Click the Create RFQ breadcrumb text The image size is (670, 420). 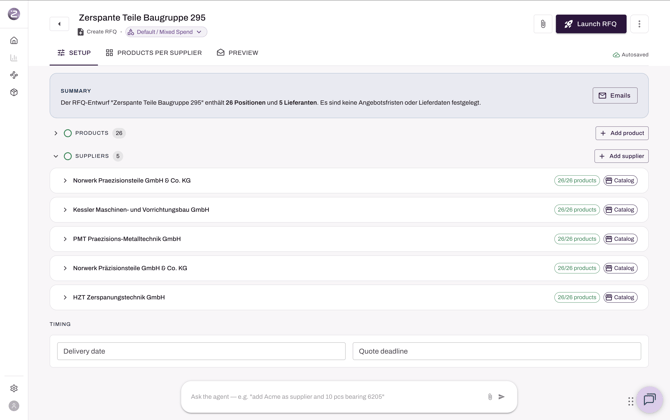click(x=102, y=32)
